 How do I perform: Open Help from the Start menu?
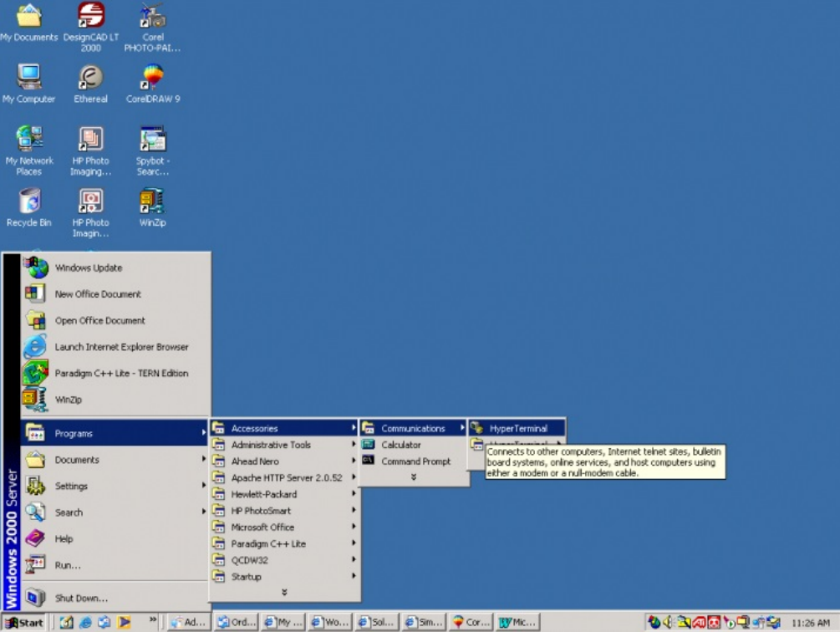coord(115,538)
